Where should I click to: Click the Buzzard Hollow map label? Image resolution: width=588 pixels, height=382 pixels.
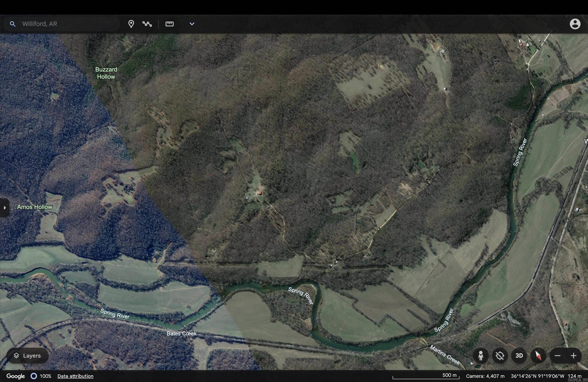(x=106, y=73)
